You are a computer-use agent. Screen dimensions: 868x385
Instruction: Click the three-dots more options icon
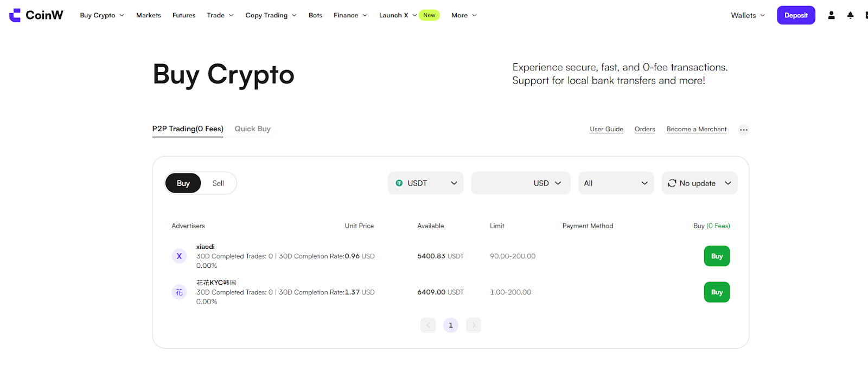[x=744, y=130]
